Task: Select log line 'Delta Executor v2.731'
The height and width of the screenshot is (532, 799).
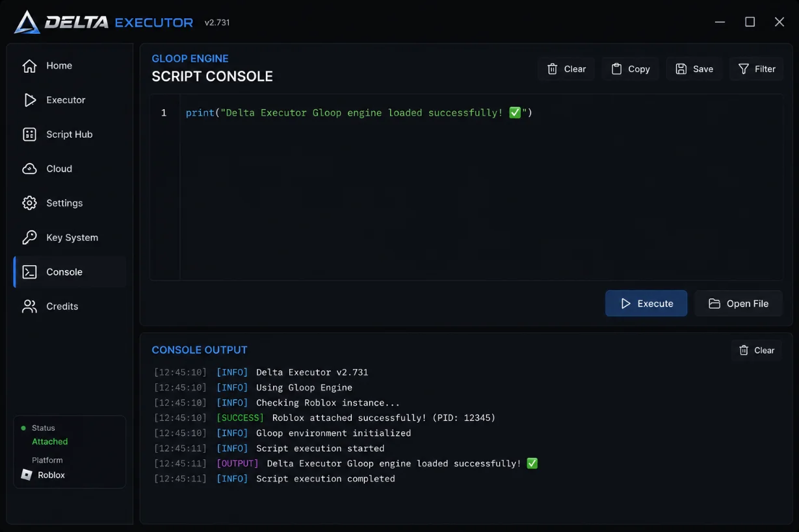Action: [x=261, y=372]
